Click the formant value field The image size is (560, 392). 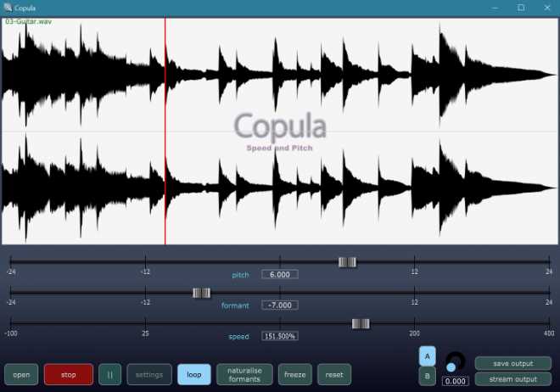pyautogui.click(x=279, y=305)
